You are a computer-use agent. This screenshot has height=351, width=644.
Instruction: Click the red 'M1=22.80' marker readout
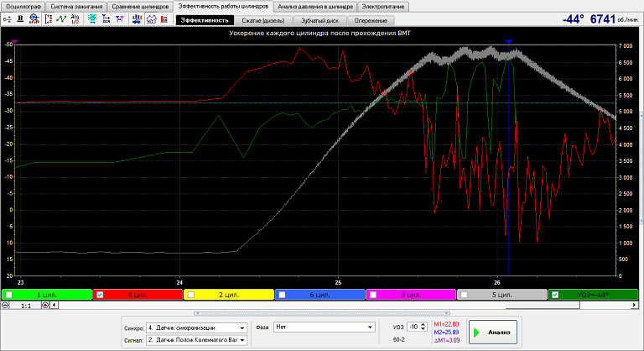[446, 324]
